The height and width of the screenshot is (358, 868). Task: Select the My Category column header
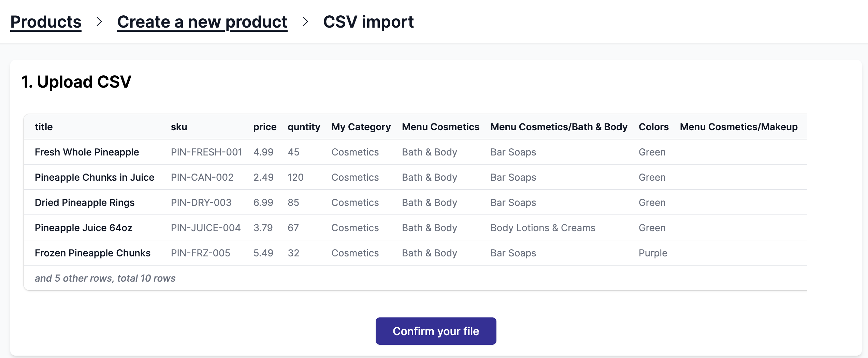pyautogui.click(x=361, y=126)
